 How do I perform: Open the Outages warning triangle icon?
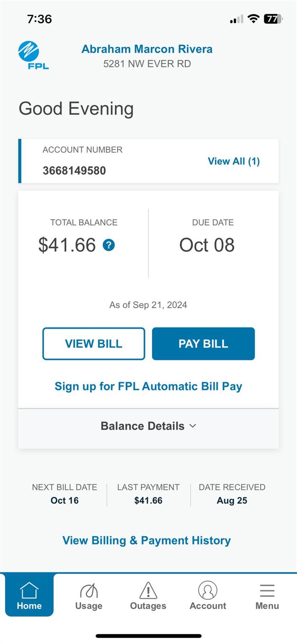pos(148,591)
